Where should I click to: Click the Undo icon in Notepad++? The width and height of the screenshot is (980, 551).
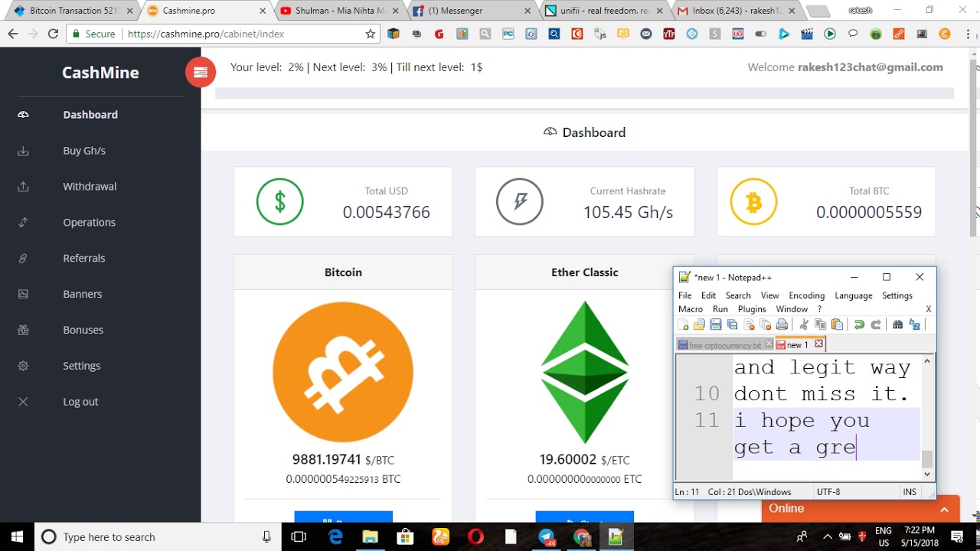pyautogui.click(x=859, y=325)
